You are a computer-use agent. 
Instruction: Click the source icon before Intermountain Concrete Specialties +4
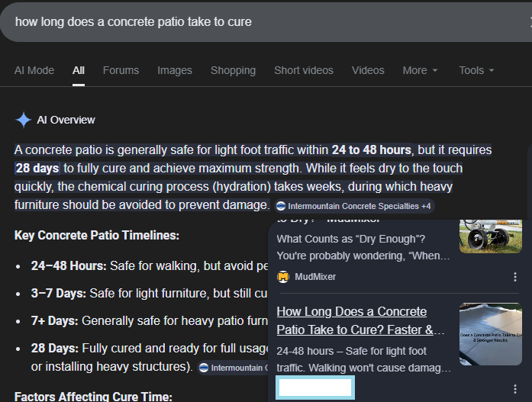click(x=280, y=206)
